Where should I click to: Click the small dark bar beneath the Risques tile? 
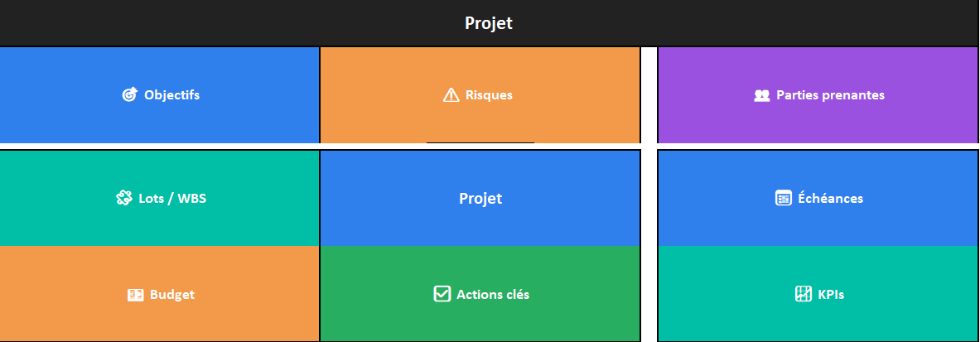coord(480,143)
